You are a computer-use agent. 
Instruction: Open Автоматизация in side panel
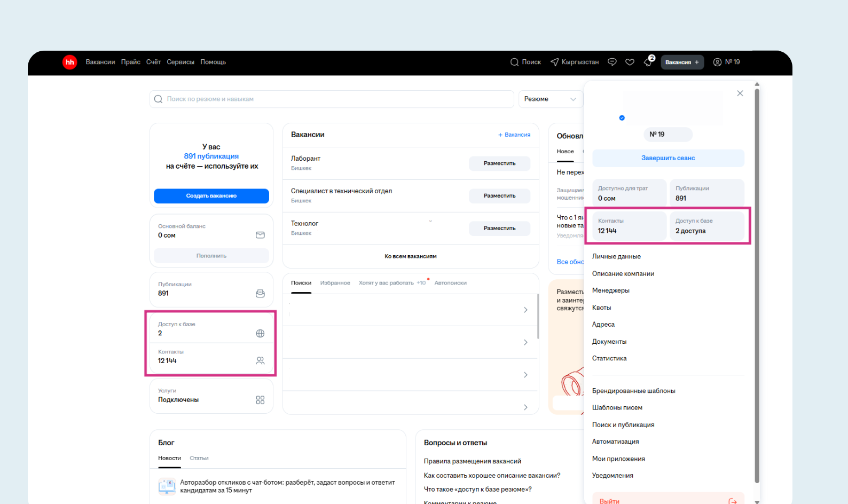coord(616,442)
